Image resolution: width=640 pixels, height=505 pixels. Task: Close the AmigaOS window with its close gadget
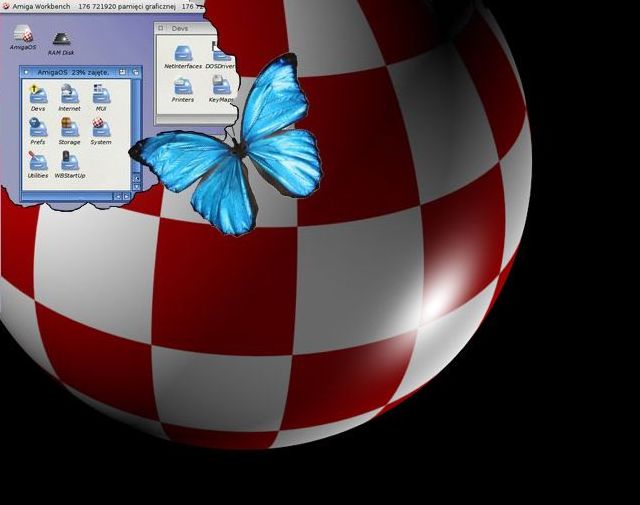click(x=27, y=72)
